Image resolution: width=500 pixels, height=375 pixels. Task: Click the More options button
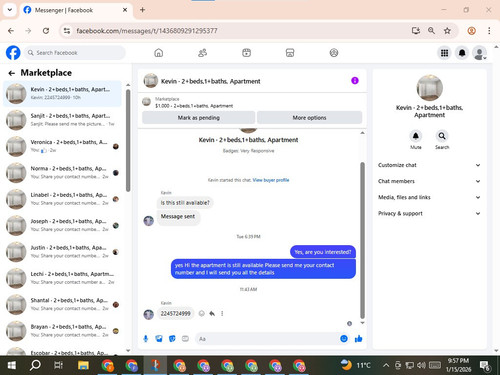coord(309,118)
